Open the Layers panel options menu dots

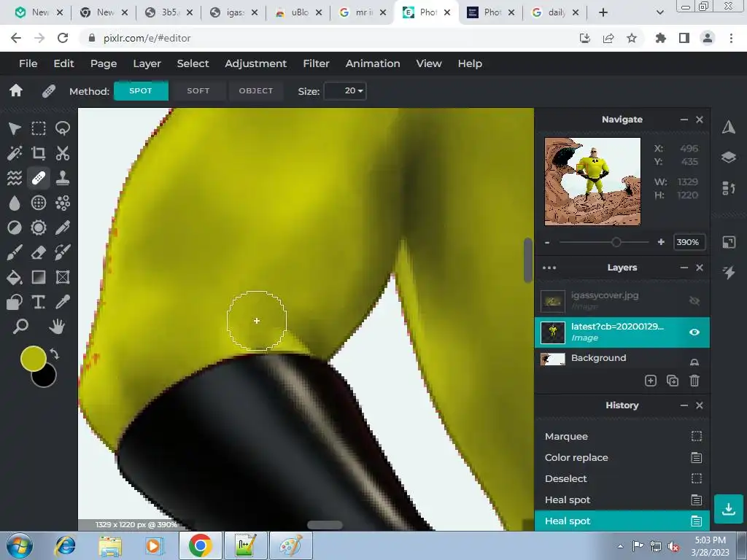pos(549,268)
